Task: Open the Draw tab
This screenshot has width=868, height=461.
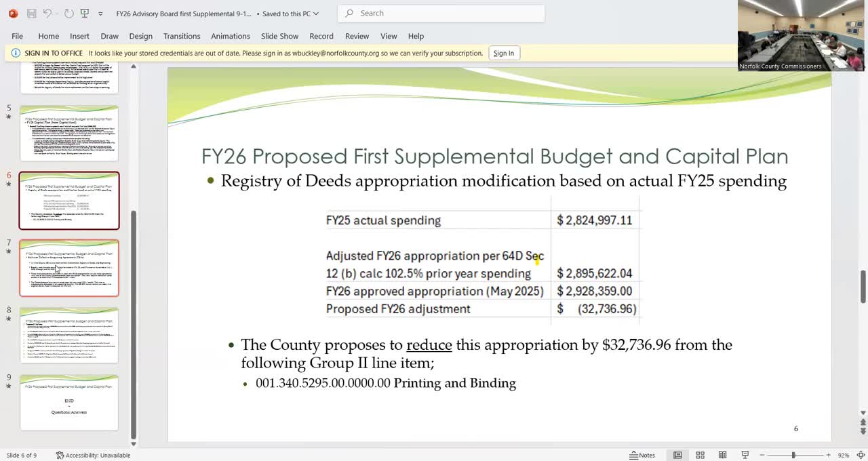Action: coord(109,36)
